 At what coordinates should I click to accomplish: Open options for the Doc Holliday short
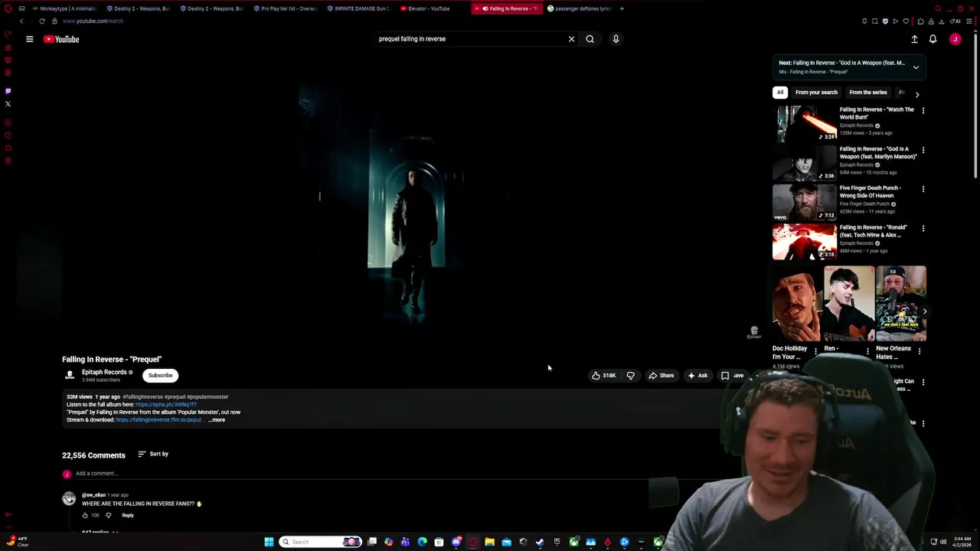pos(815,351)
